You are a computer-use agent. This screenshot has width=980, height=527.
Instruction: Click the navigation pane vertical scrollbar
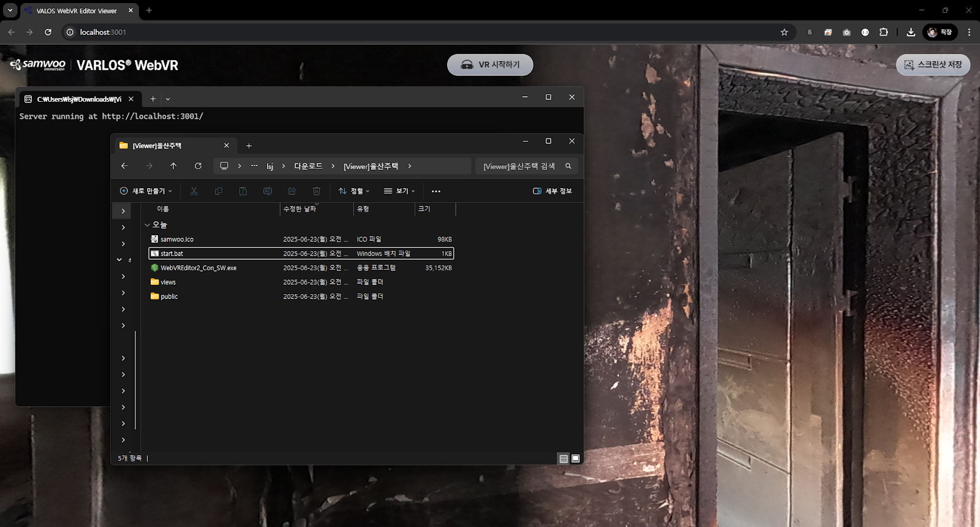[x=135, y=380]
